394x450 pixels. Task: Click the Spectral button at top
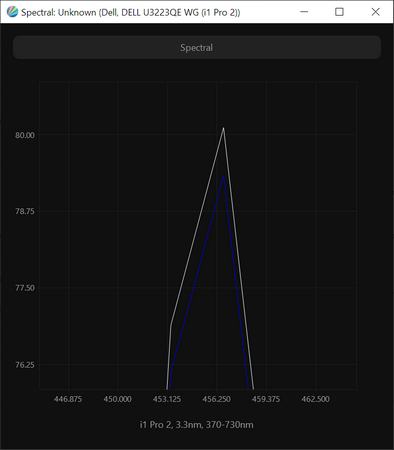pos(197,47)
